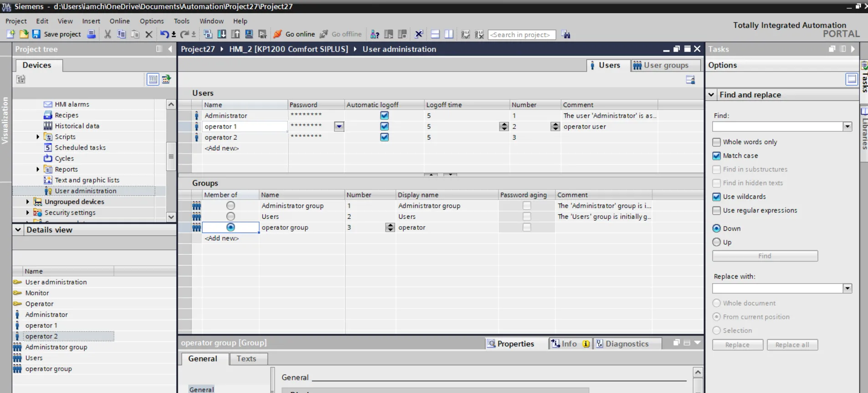Click the Split editor vertically icon
The height and width of the screenshot is (393, 868).
click(449, 34)
